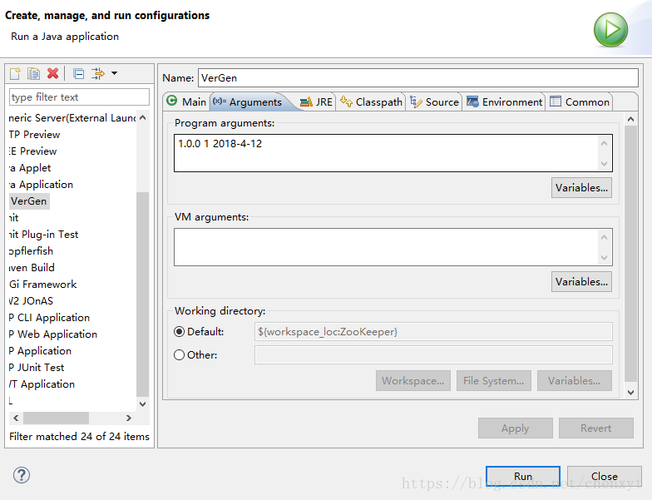Click the type filter text field
652x500 pixels.
click(79, 97)
